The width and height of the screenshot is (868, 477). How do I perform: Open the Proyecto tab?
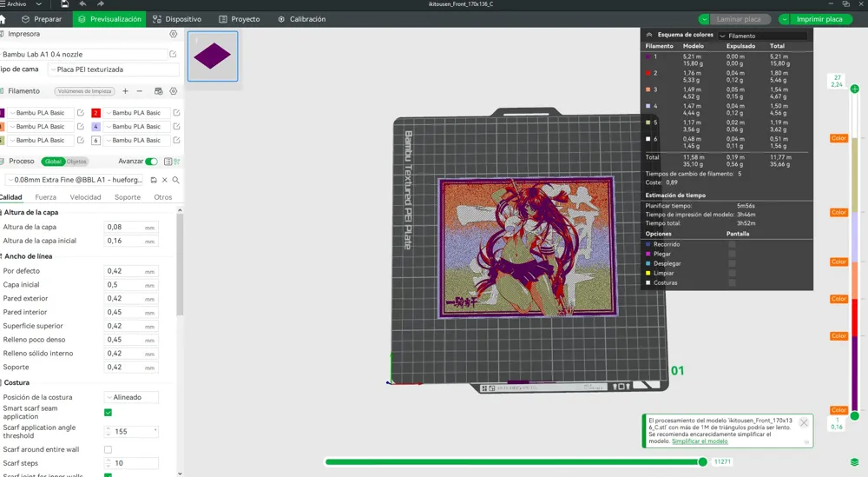click(x=240, y=19)
